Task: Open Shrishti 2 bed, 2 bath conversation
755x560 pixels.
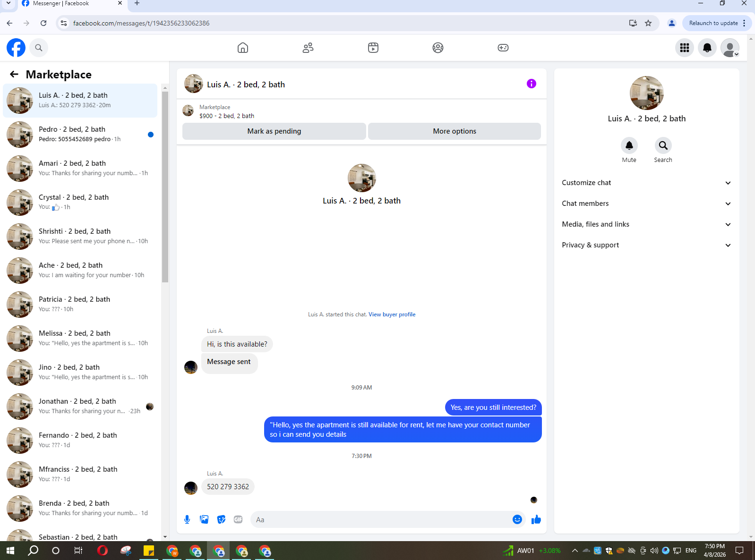Action: point(80,236)
